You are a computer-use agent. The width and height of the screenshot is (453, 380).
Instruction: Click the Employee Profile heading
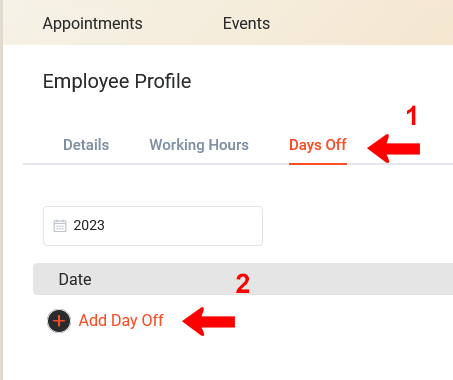(117, 81)
